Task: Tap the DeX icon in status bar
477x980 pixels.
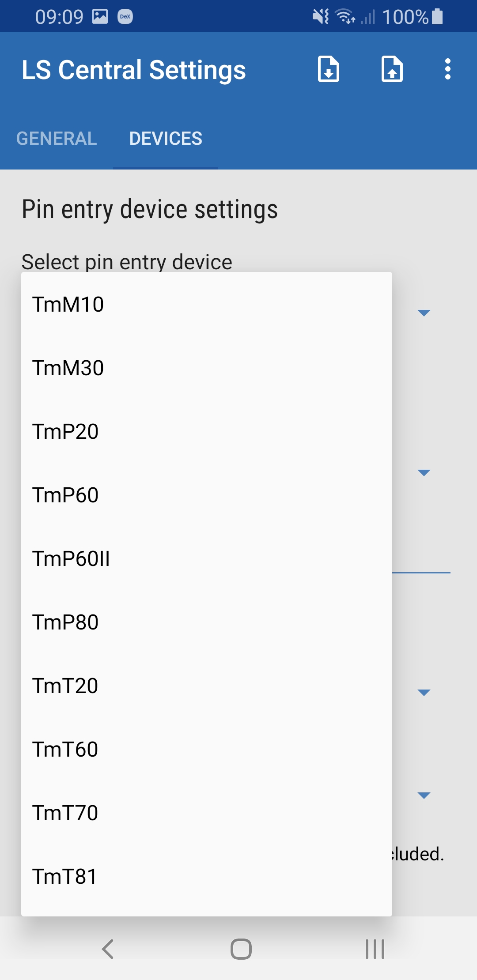Action: (125, 17)
